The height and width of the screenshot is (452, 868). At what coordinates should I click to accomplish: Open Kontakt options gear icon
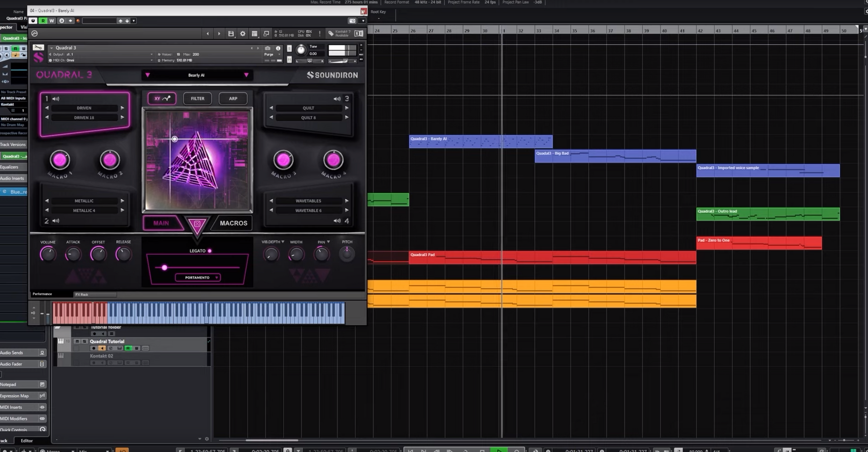click(x=243, y=34)
